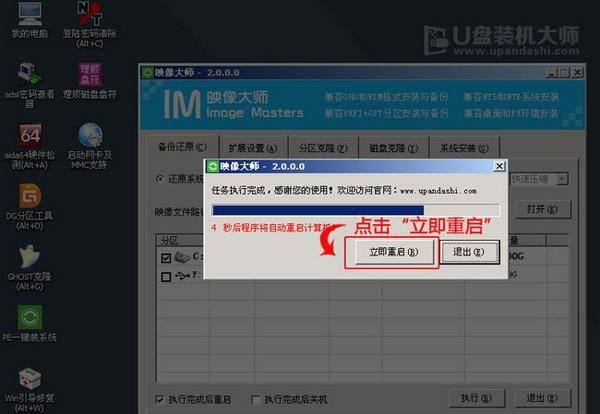Viewport: 600px width, 414px height.
Task: Click 立即重启 (R) button
Action: click(x=394, y=252)
